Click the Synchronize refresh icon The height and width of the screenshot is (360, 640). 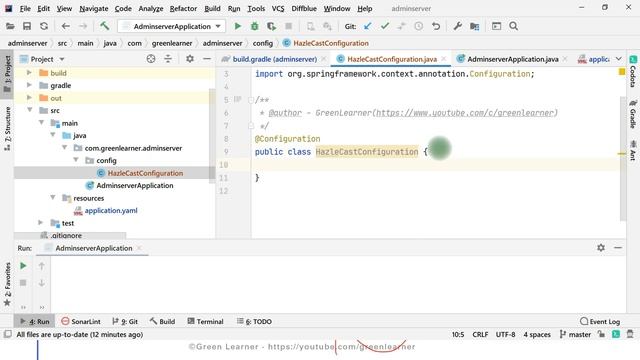click(x=44, y=26)
